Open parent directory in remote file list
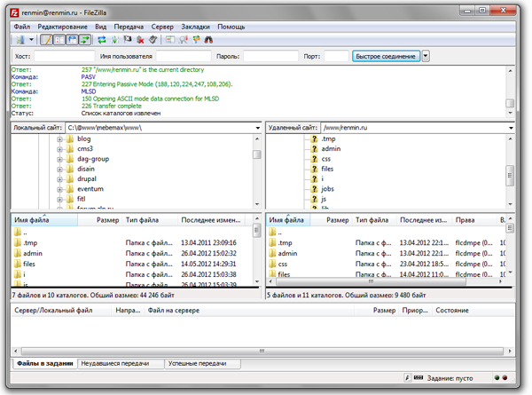 coord(279,233)
